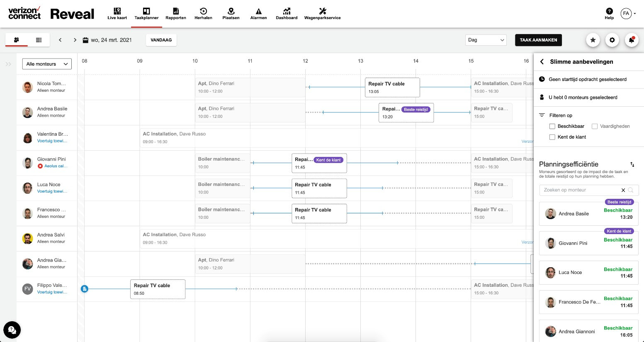Clear the monteur search field
644x342 pixels.
pyautogui.click(x=623, y=190)
